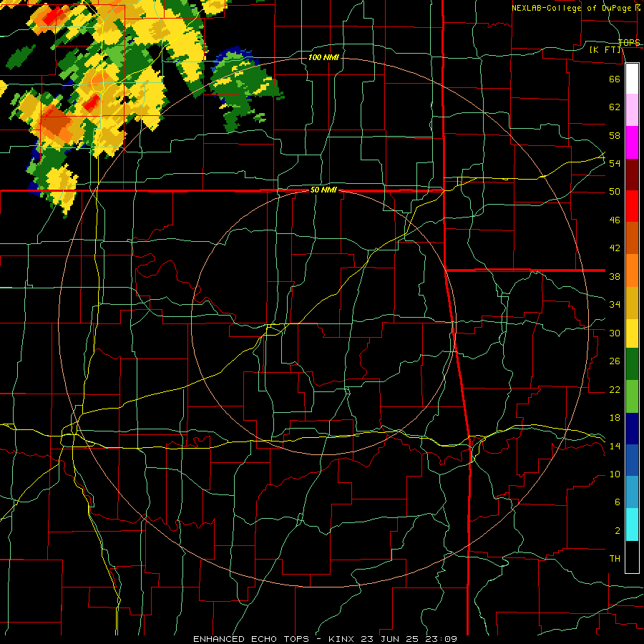Screen dimensions: 644x644
Task: Click legend value "6"
Action: coord(617,502)
